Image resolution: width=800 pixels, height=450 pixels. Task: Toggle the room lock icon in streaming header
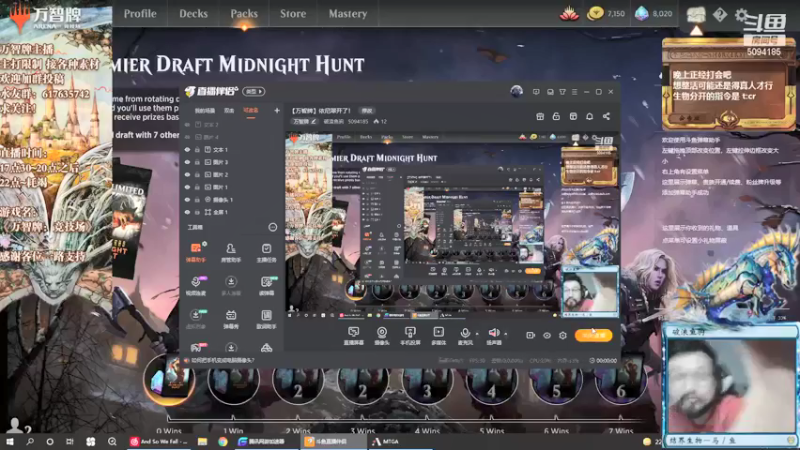click(556, 116)
